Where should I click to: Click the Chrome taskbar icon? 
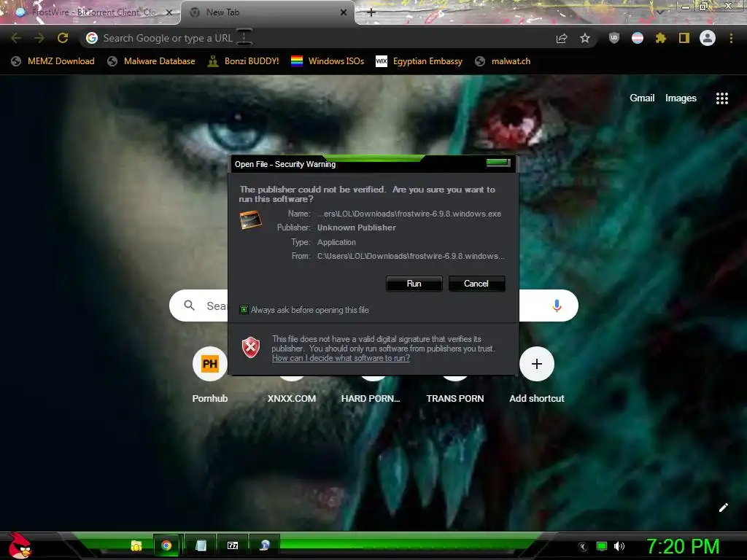pos(166,545)
